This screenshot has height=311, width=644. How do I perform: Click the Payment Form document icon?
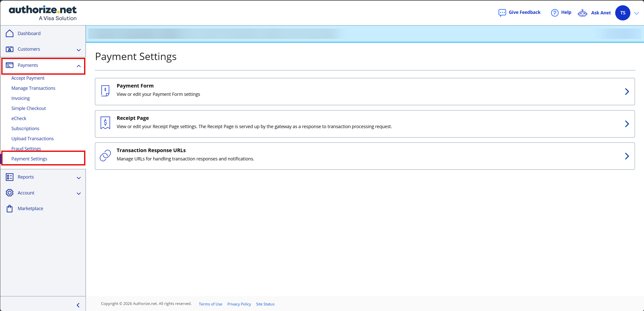point(105,91)
